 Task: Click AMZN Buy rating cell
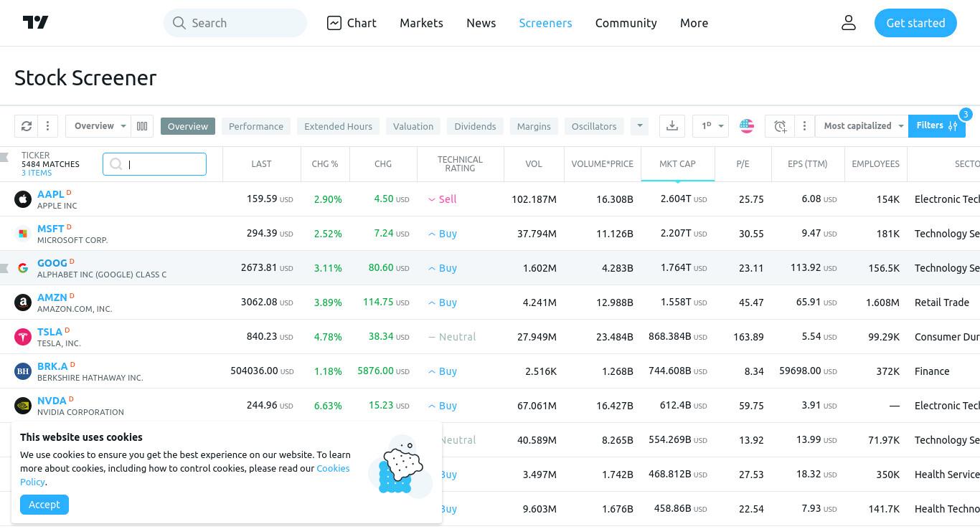(443, 302)
